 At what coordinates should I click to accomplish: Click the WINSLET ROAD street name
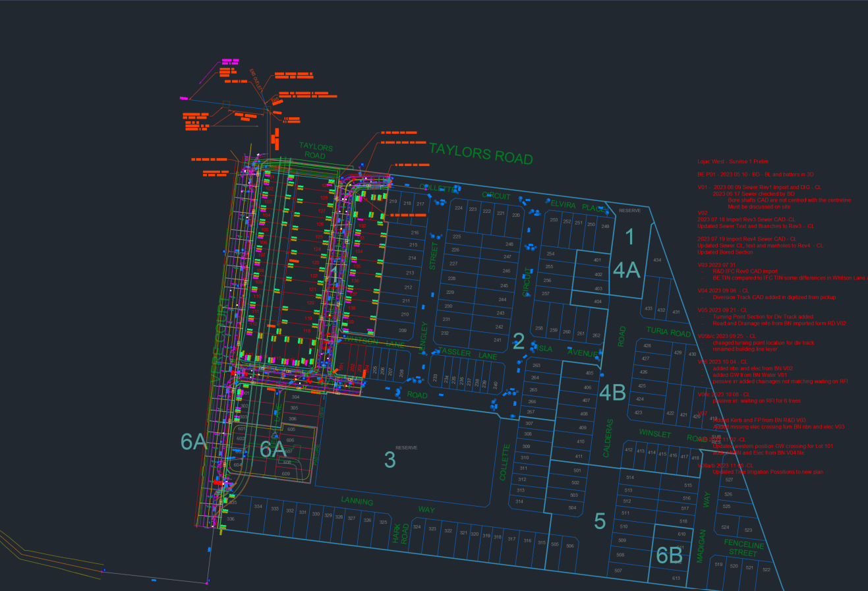click(x=673, y=436)
